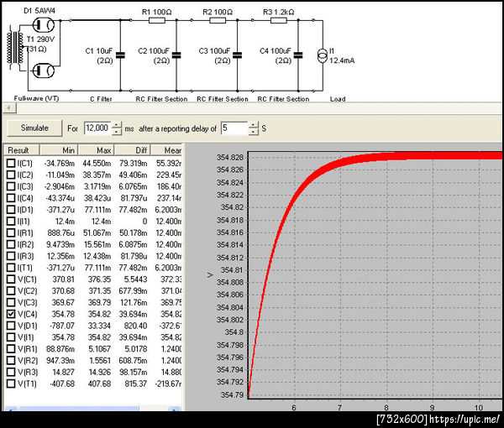Decrease reporting delay with down arrow

(x=254, y=132)
